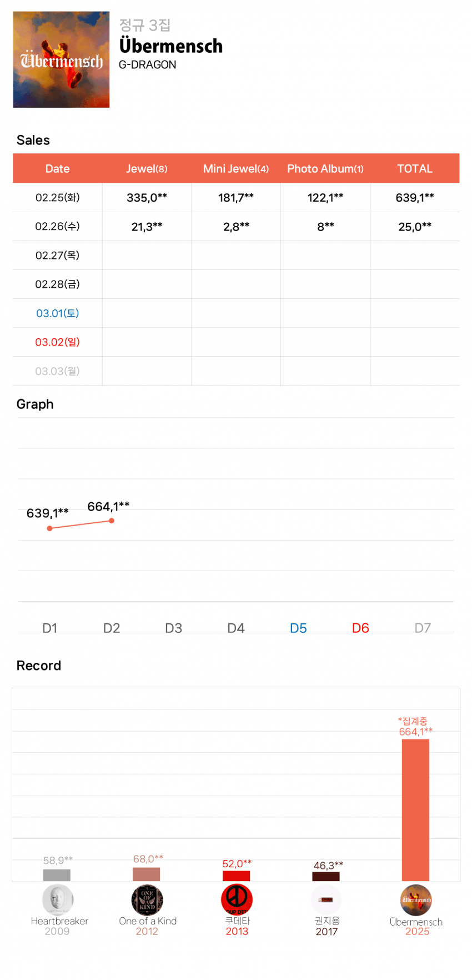Select the 권지용 2017 album icon
Screen dimensions: 472x980
pos(326,899)
